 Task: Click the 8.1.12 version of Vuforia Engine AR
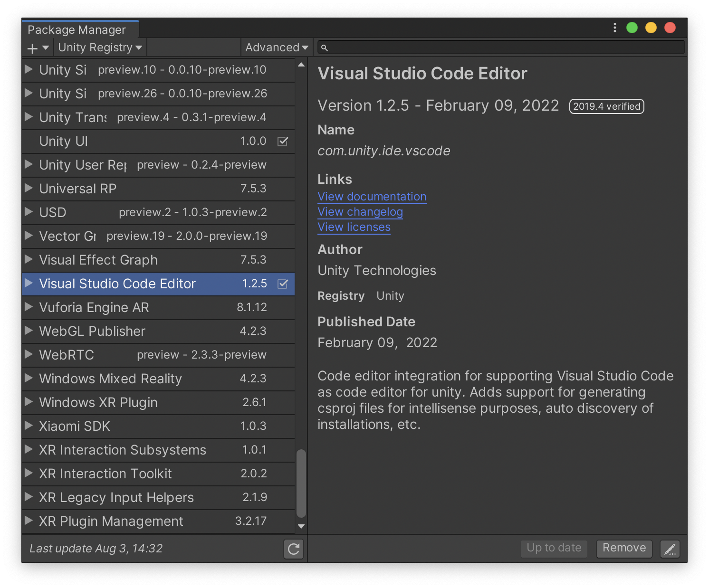coord(252,307)
